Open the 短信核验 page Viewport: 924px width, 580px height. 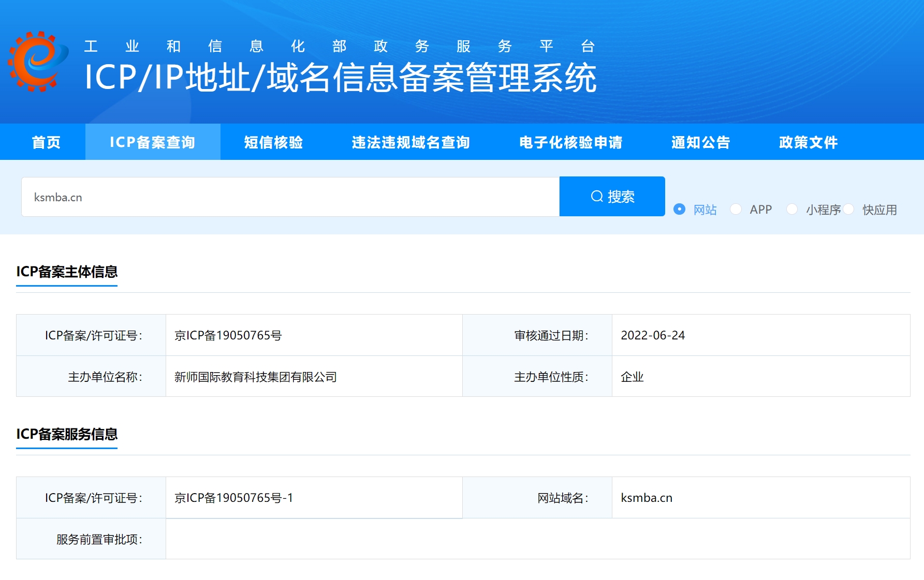pos(273,142)
